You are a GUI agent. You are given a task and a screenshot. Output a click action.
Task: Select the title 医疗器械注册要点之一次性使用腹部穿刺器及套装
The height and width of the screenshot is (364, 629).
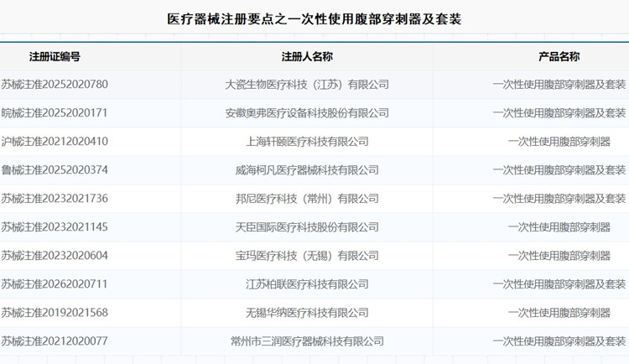coord(314,18)
